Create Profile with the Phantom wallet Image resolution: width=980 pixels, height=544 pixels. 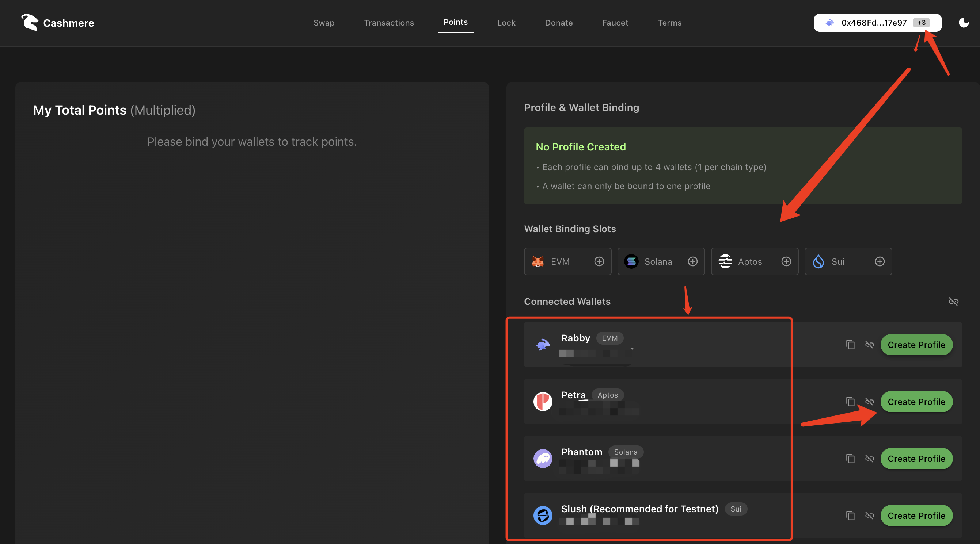coord(916,459)
